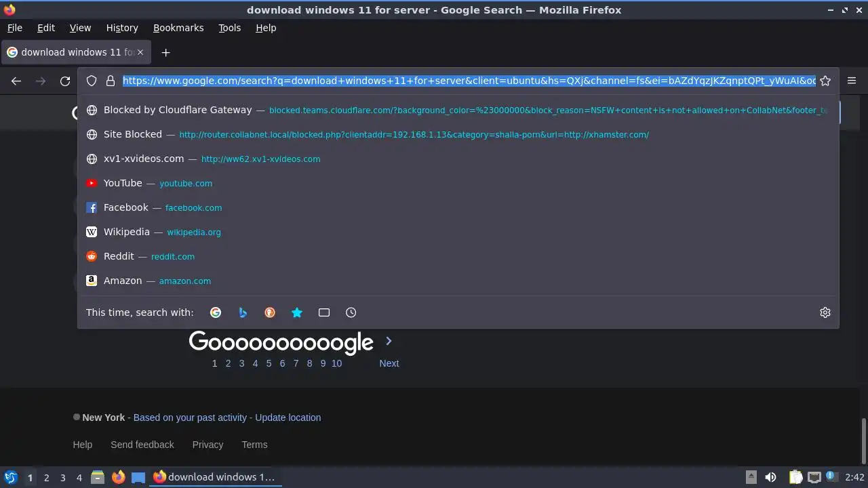868x488 pixels.
Task: Go to results page 10
Action: pyautogui.click(x=336, y=363)
